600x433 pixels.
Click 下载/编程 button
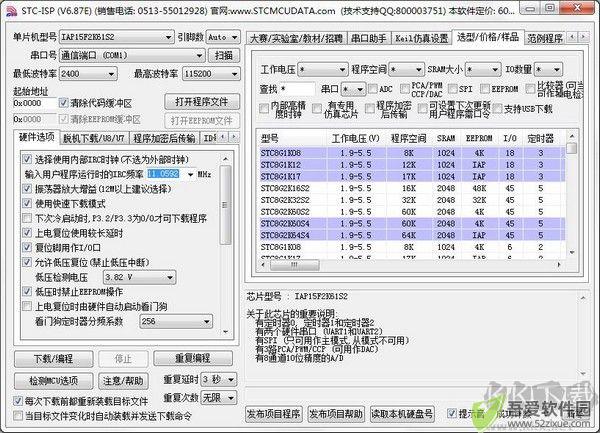(x=54, y=359)
